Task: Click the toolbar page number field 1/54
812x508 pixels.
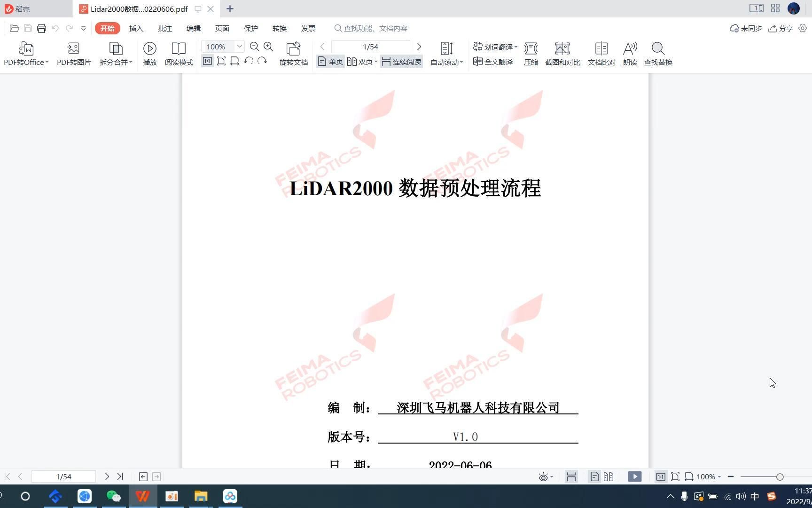Action: click(370, 47)
